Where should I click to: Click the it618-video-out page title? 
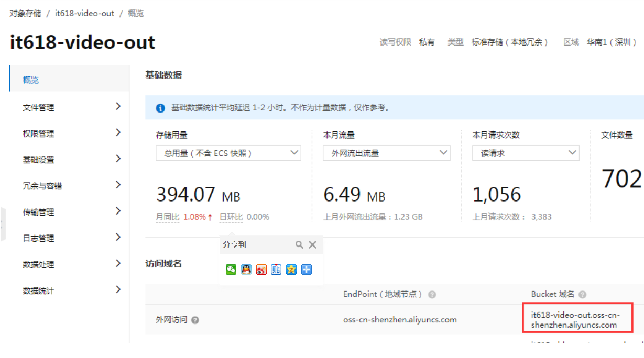82,42
